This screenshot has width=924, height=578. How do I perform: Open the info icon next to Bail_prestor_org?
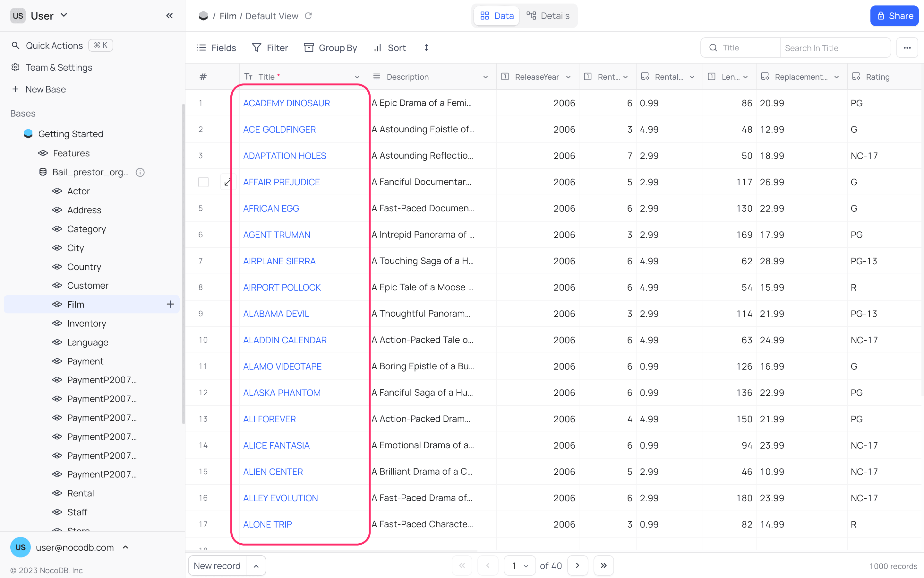(140, 172)
